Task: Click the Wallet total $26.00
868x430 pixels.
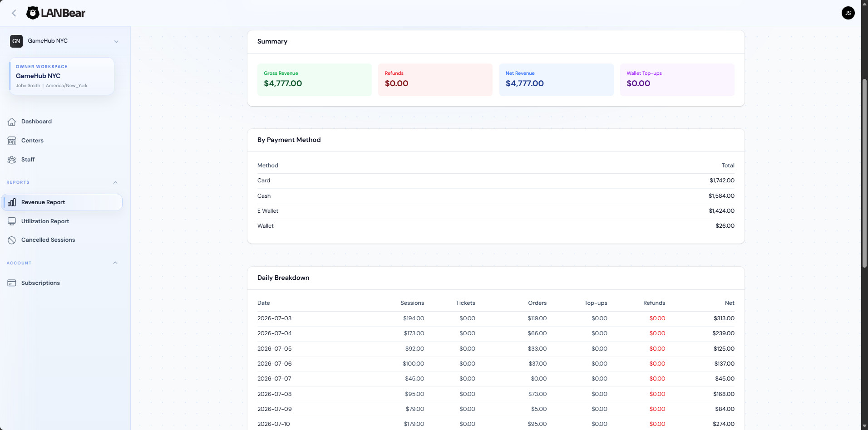Action: pos(725,226)
